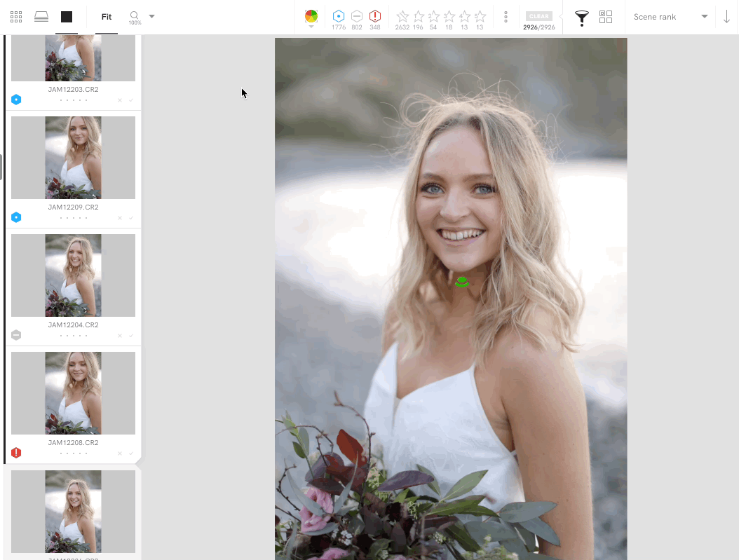The width and height of the screenshot is (739, 560).
Task: Click the JAM12209.CR2 filename label
Action: click(73, 207)
